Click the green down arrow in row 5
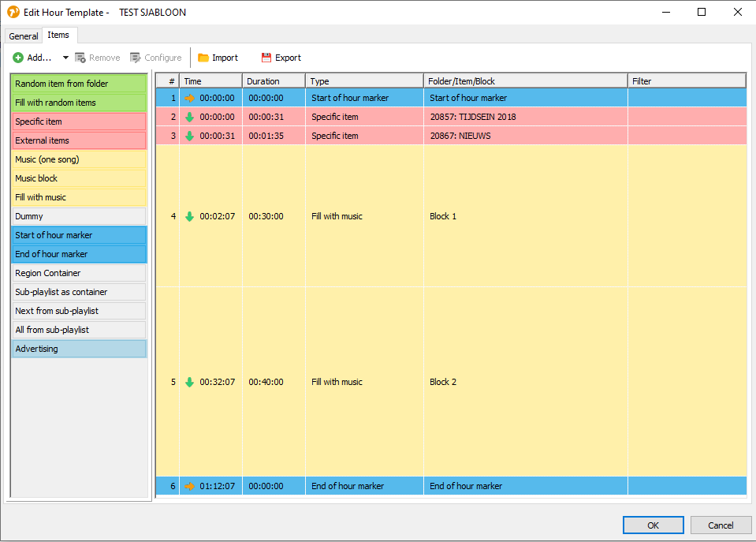The height and width of the screenshot is (542, 756). [x=190, y=383]
